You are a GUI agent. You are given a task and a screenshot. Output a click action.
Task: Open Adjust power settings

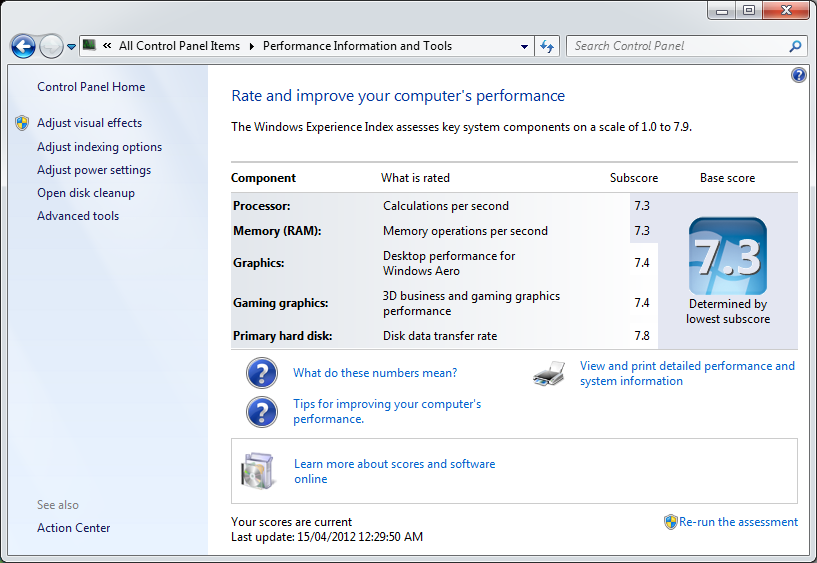pos(94,170)
